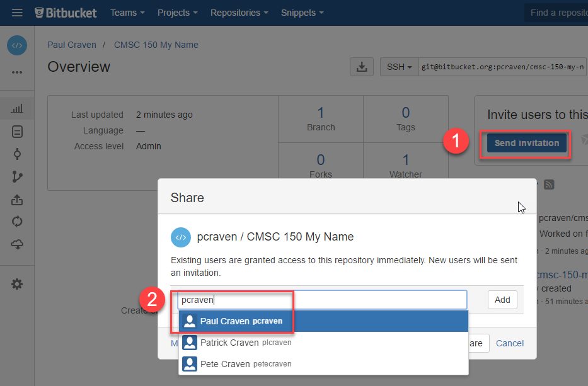This screenshot has width=588, height=386.
Task: Open the Settings gear sidebar icon
Action: (x=17, y=284)
